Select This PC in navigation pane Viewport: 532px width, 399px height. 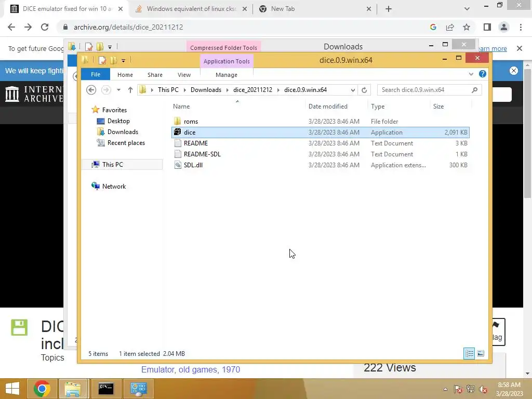[x=112, y=165]
